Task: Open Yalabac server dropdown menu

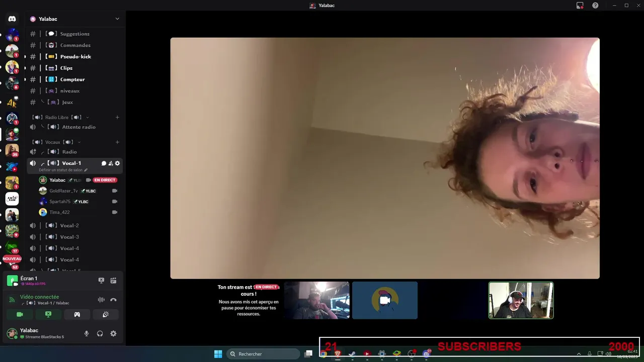Action: click(75, 19)
